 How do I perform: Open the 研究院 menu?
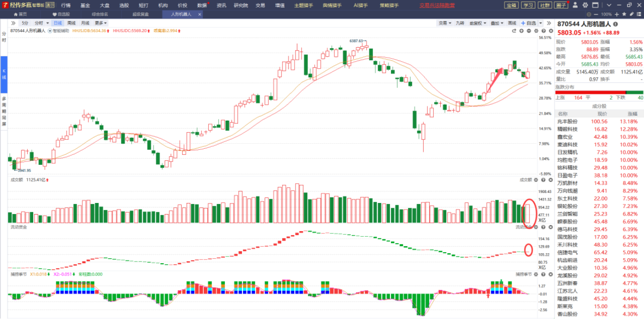point(241,6)
